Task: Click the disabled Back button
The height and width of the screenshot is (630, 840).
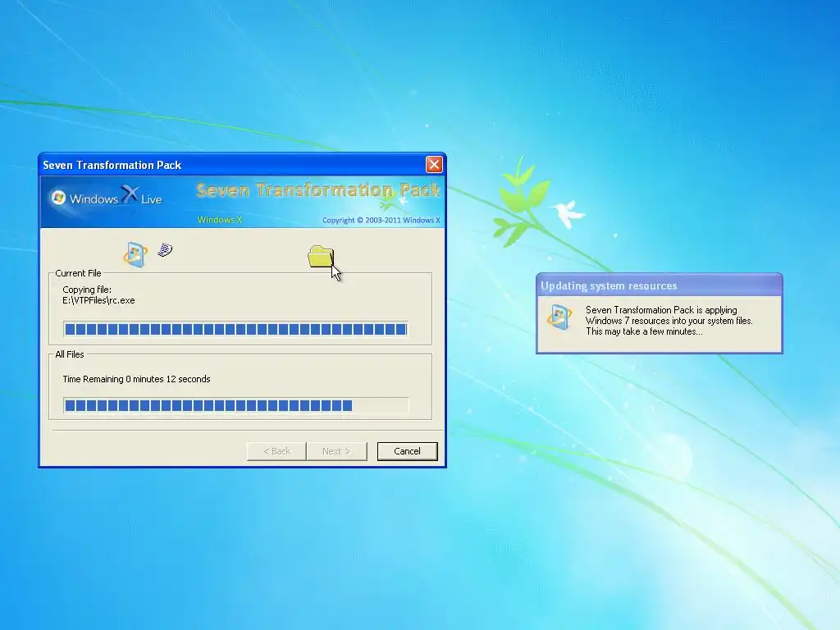Action: coord(276,451)
